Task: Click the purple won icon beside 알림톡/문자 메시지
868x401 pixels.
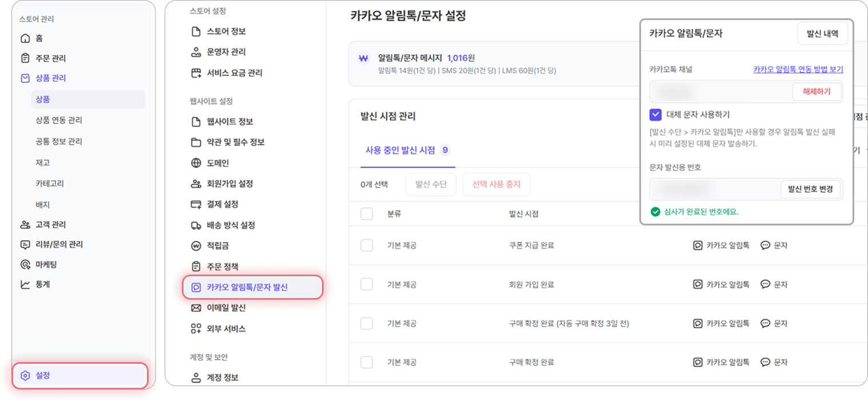Action: coord(363,58)
